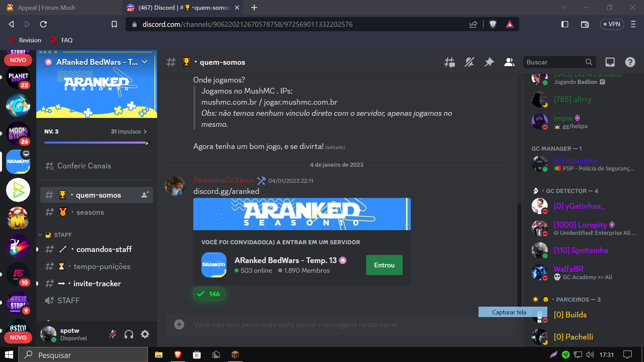The image size is (644, 362).
Task: Open a new browser tab
Action: tap(254, 7)
